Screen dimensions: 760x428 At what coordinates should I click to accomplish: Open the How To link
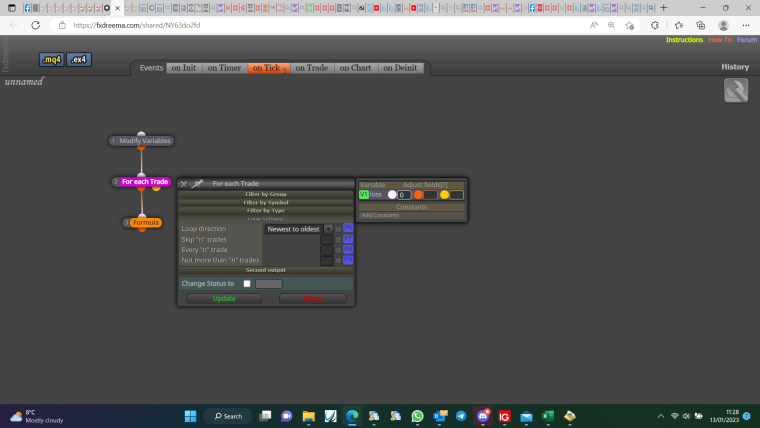(x=720, y=40)
